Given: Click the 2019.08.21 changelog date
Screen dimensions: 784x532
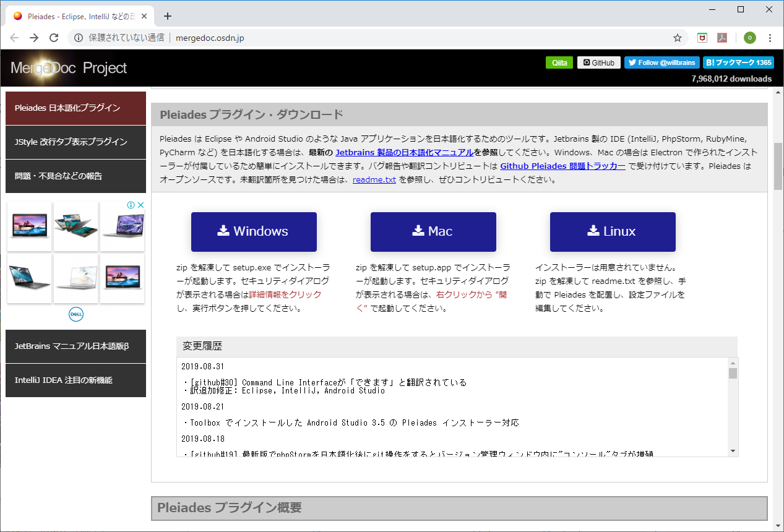Looking at the screenshot, I should click(202, 406).
